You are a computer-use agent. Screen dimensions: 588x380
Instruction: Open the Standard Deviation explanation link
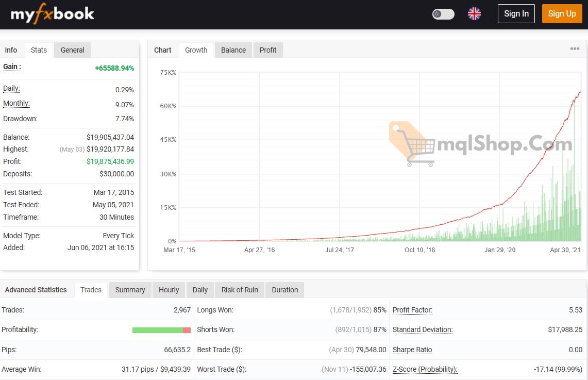click(423, 329)
